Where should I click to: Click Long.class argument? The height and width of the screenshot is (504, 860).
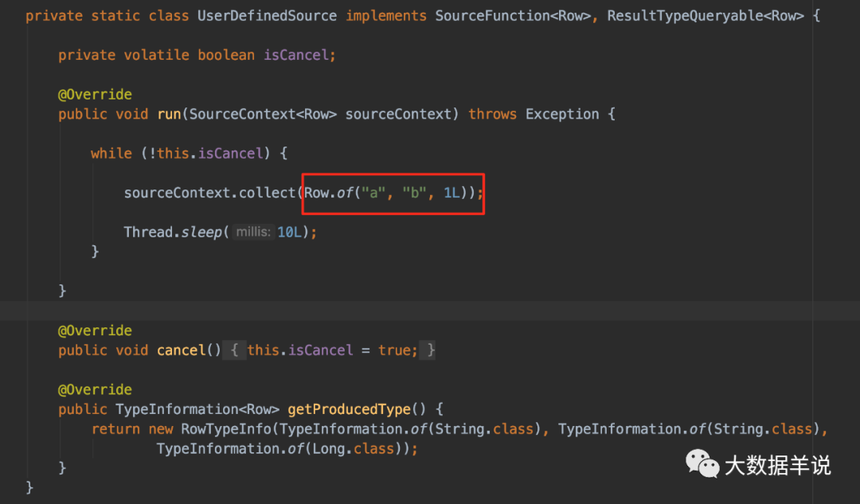[354, 448]
